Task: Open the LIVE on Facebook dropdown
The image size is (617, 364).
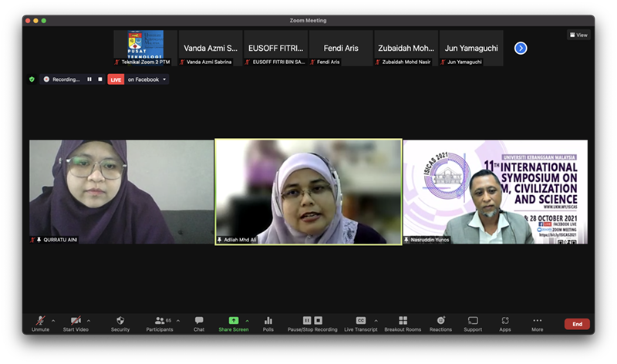Action: 164,79
